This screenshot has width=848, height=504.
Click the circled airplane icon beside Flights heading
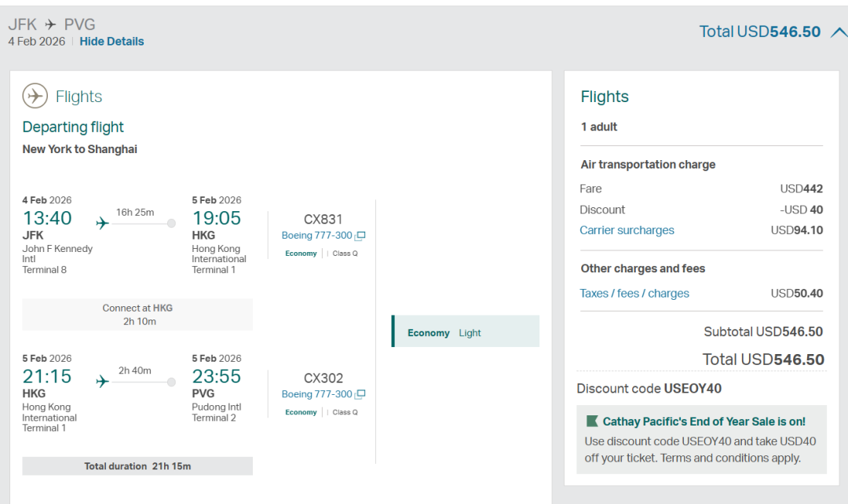click(x=35, y=96)
